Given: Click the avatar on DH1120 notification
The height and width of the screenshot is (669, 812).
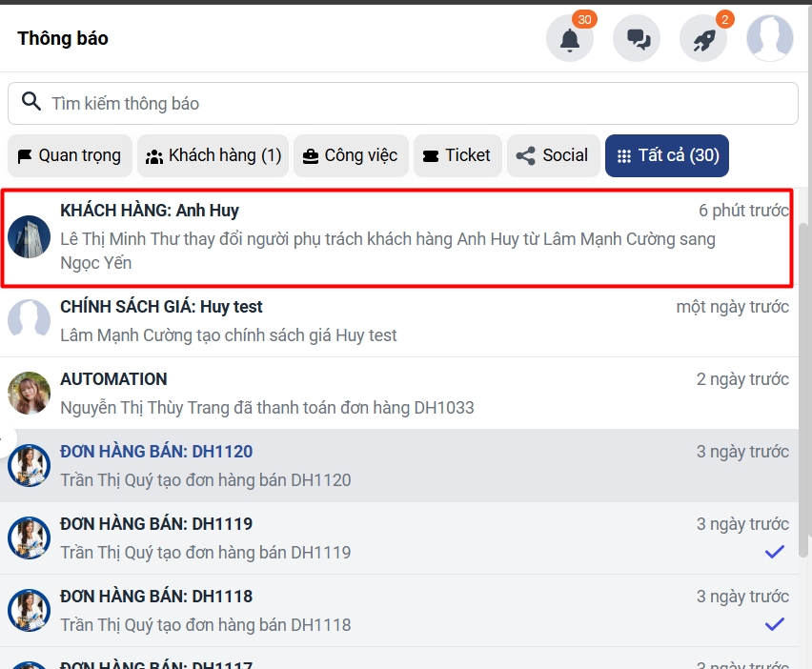Looking at the screenshot, I should [x=29, y=465].
